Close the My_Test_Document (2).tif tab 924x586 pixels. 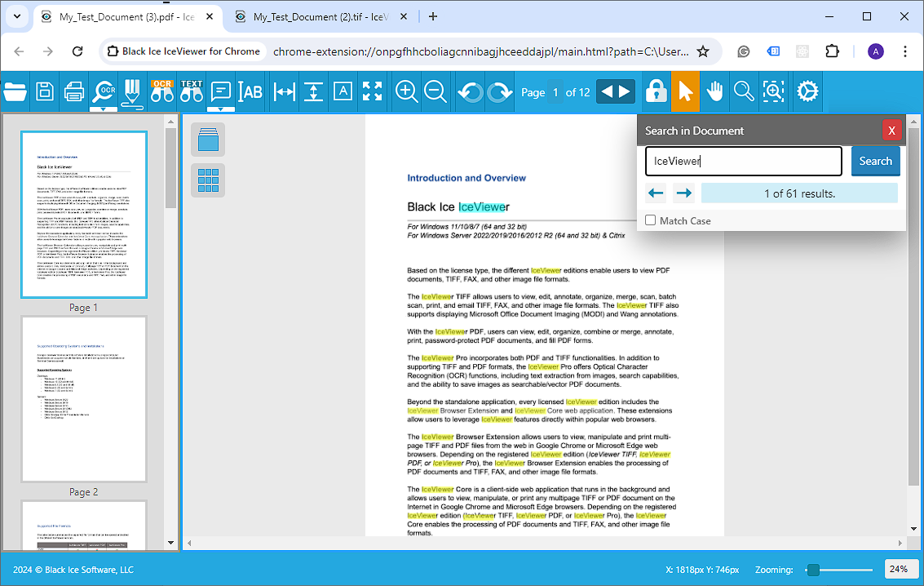click(404, 17)
